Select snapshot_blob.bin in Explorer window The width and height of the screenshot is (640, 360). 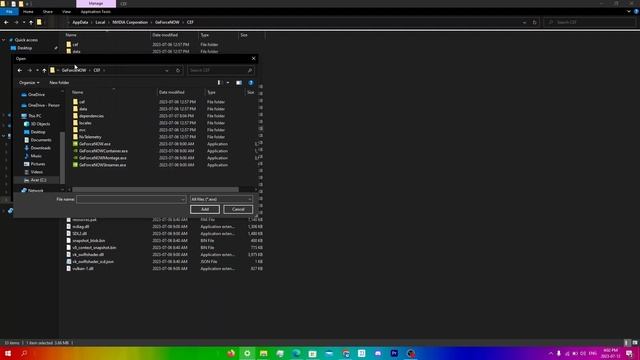point(89,241)
